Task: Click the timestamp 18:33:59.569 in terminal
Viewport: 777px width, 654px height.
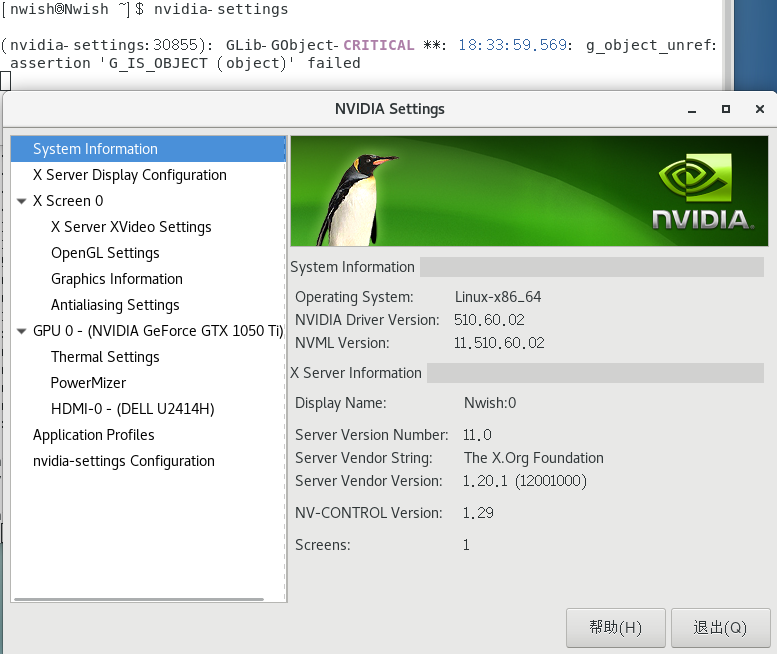Action: click(x=512, y=45)
